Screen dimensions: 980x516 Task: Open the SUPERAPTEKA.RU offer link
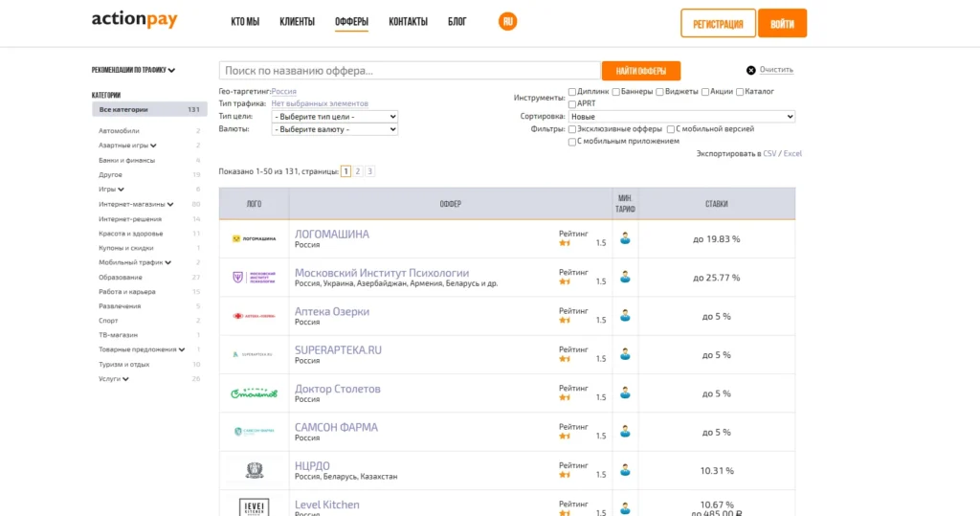click(338, 350)
